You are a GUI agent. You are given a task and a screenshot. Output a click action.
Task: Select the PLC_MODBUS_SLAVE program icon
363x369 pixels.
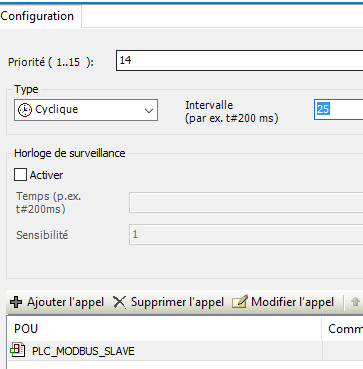pyautogui.click(x=17, y=350)
